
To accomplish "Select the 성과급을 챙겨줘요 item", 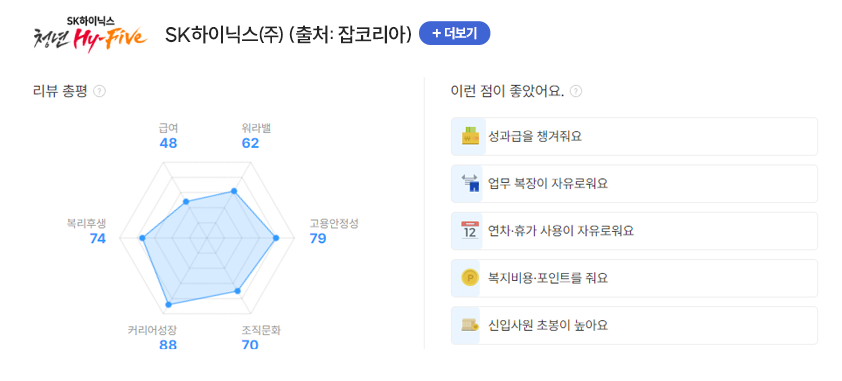I will 634,136.
